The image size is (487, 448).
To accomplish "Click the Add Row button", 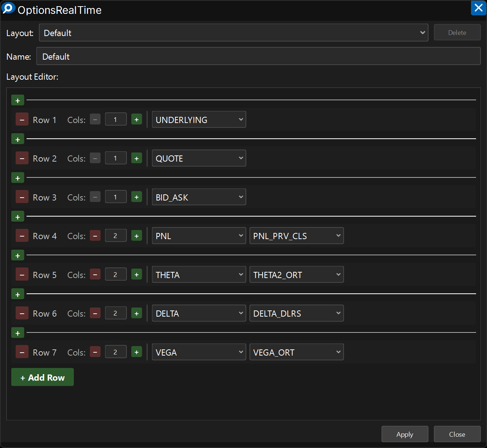I will pos(43,377).
